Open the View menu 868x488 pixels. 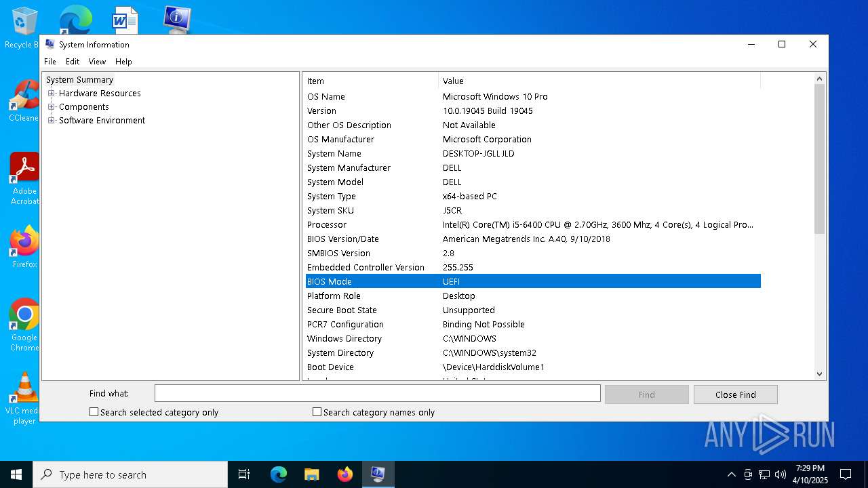click(x=97, y=62)
